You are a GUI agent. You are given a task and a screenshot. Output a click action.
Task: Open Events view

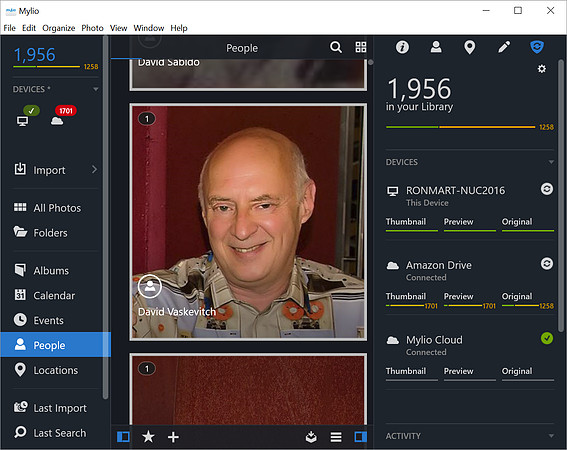pyautogui.click(x=55, y=320)
